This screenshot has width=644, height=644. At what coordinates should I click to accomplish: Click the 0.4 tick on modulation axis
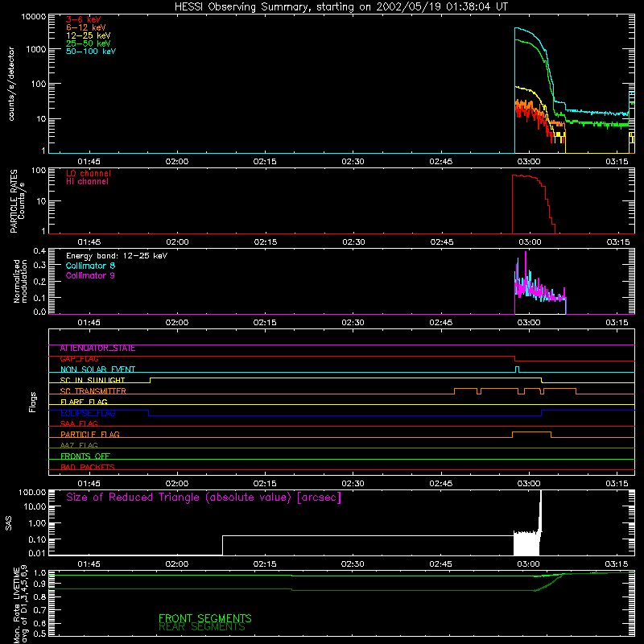coord(39,251)
